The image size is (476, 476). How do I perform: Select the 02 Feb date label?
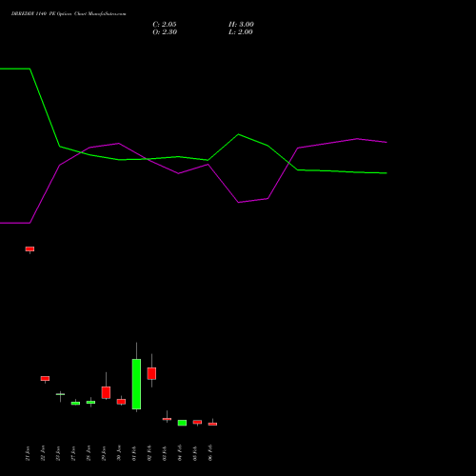[x=149, y=453]
